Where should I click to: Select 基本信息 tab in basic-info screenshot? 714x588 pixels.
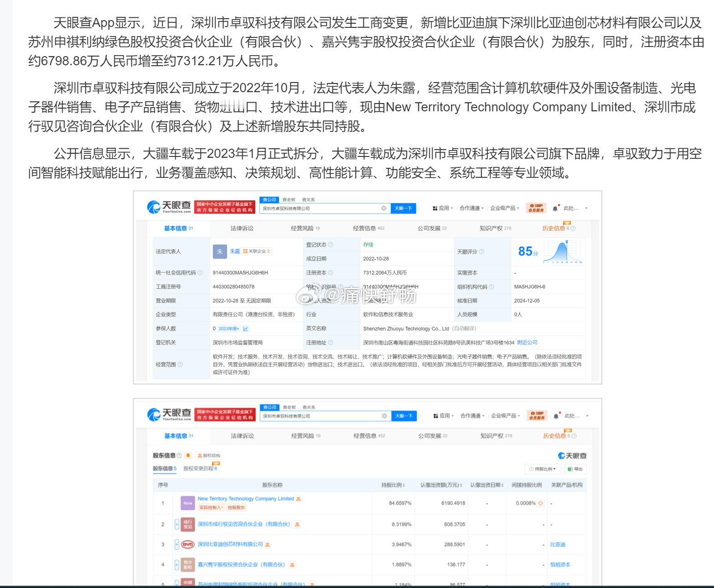[x=179, y=229]
